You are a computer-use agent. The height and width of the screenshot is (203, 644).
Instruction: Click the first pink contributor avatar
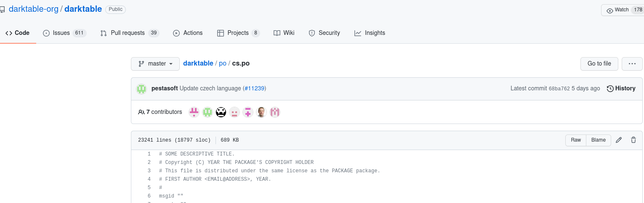pyautogui.click(x=194, y=112)
